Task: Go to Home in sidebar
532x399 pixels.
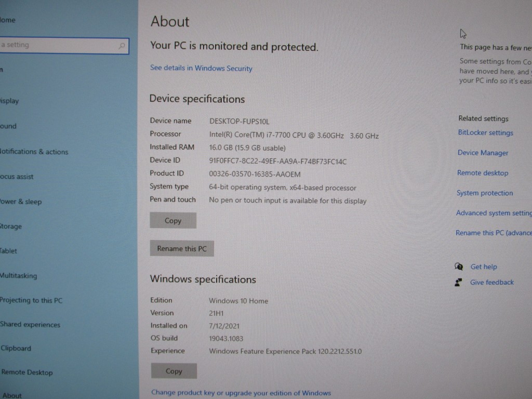Action: pyautogui.click(x=7, y=20)
